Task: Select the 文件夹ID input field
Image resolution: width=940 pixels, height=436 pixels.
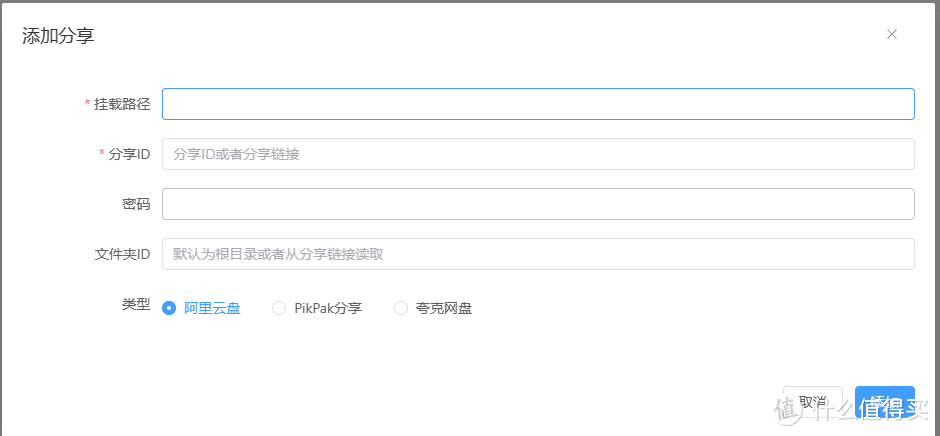Action: [538, 254]
